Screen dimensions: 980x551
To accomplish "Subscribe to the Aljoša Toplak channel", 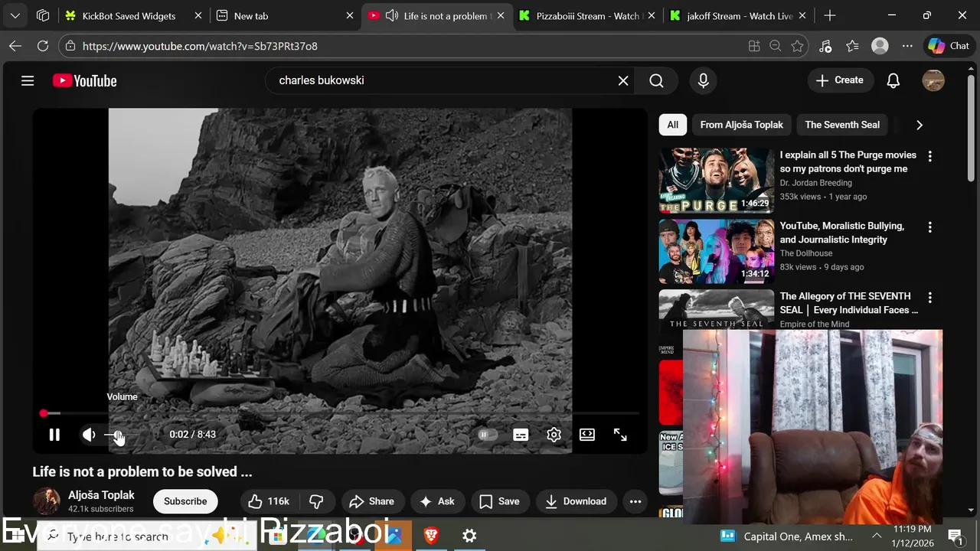I will pos(185,501).
